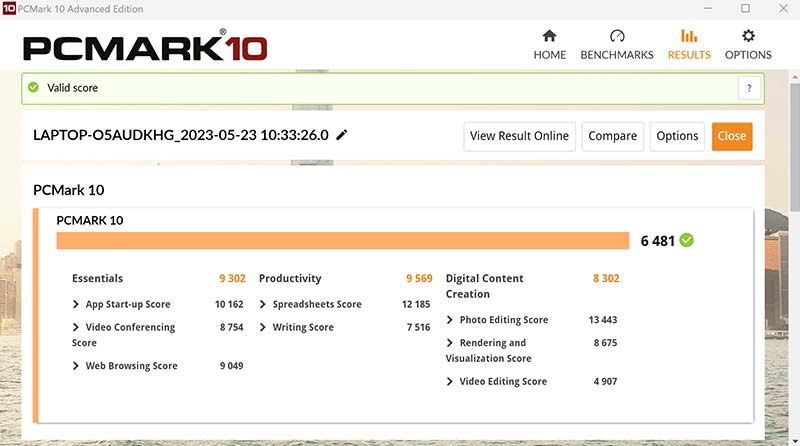Open the Options gear icon

coord(748,36)
